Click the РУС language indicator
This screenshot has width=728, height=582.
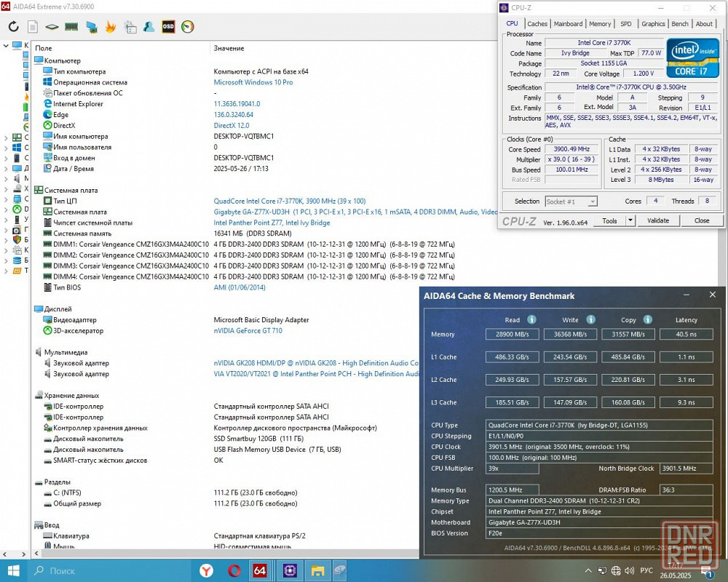pyautogui.click(x=646, y=571)
